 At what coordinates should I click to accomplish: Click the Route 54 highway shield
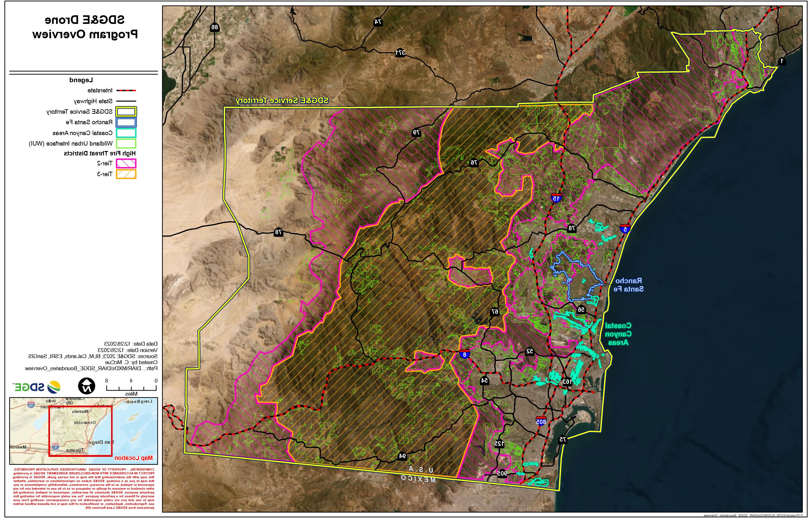(x=485, y=380)
